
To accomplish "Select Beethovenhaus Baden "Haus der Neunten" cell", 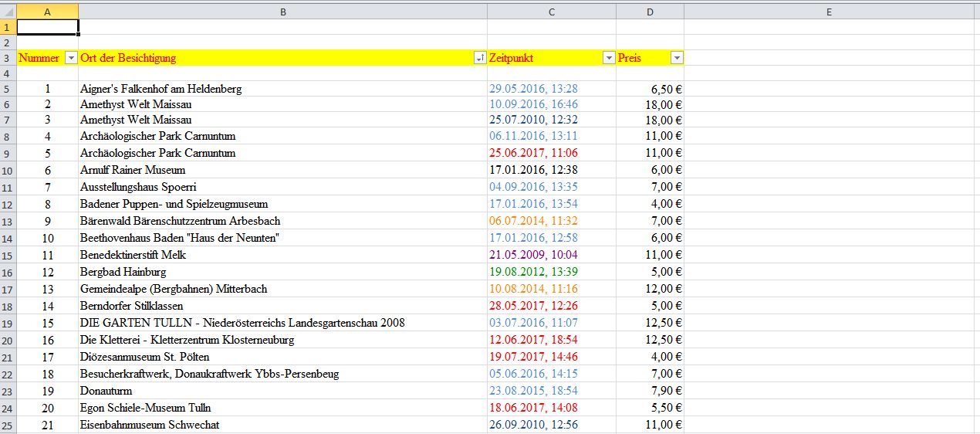I will [282, 238].
